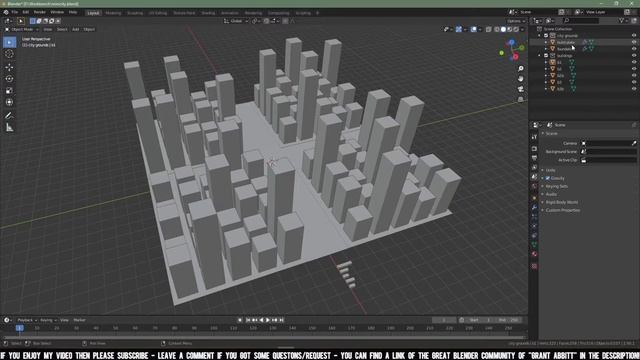This screenshot has width=640, height=360.
Task: Open the Keying menu in timeline
Action: (x=48, y=320)
